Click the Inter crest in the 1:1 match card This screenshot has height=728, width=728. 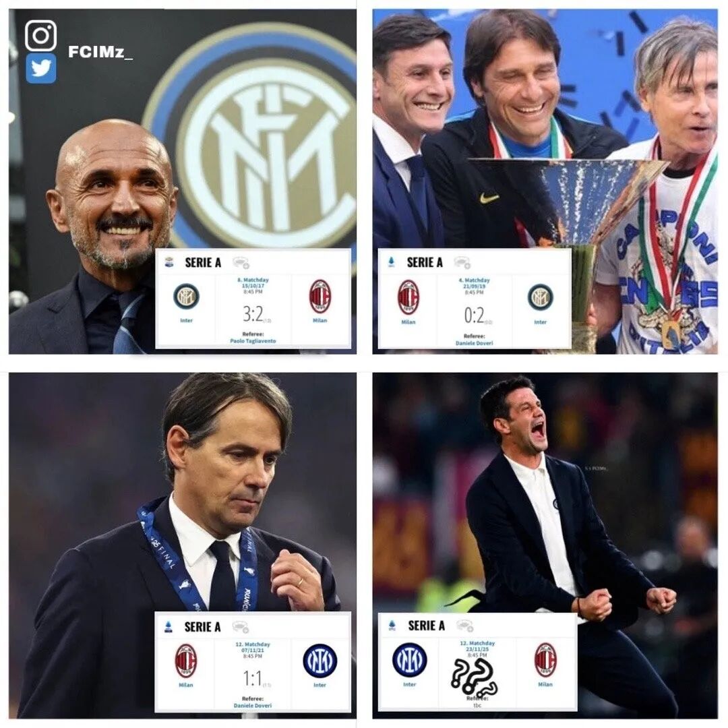[x=320, y=661]
